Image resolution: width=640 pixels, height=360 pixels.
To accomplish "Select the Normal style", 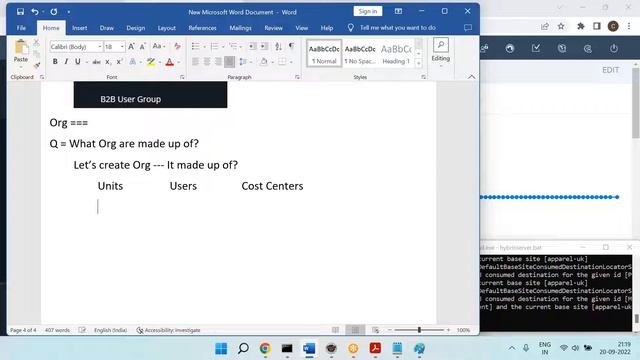I will point(324,54).
